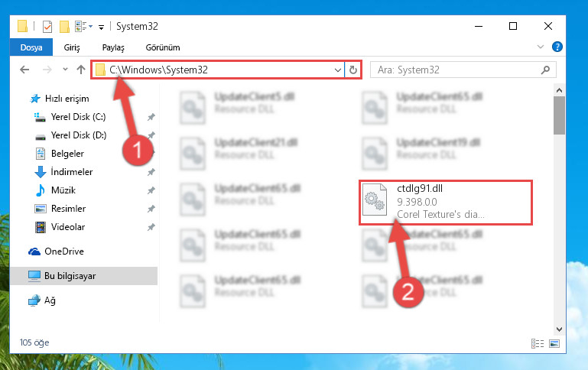The height and width of the screenshot is (370, 588).
Task: Expand the address bar history dropdown
Action: (337, 70)
